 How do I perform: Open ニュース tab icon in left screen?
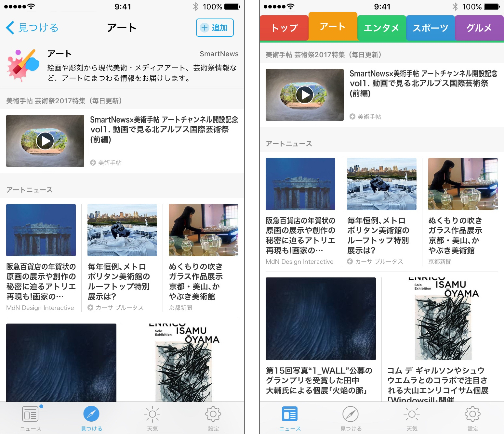tap(30, 414)
